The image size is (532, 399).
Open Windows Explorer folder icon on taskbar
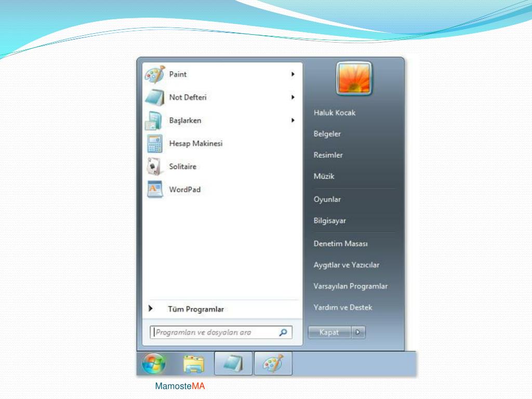point(194,364)
